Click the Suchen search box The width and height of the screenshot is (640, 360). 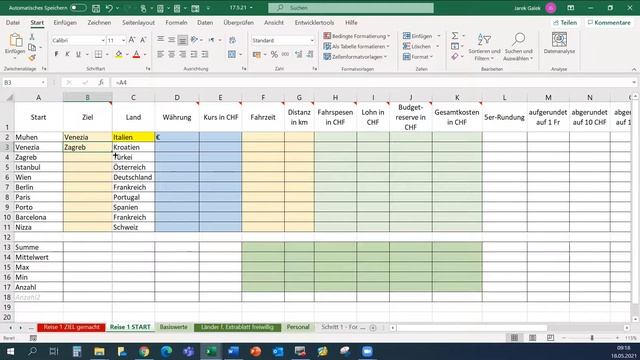(x=351, y=8)
